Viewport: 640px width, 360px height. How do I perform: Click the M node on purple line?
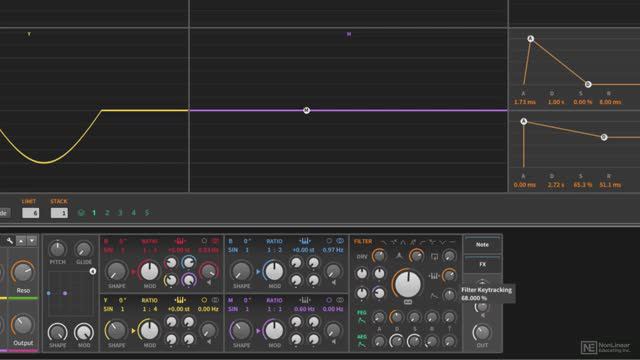(307, 110)
